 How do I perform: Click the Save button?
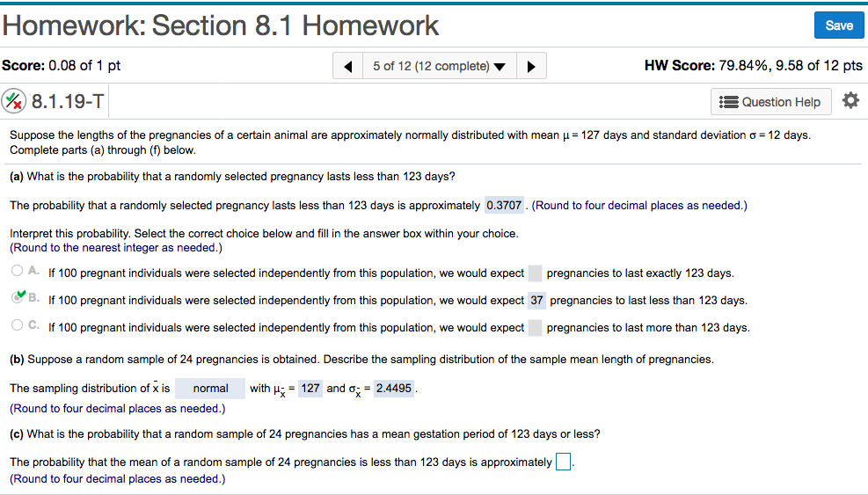click(x=839, y=25)
